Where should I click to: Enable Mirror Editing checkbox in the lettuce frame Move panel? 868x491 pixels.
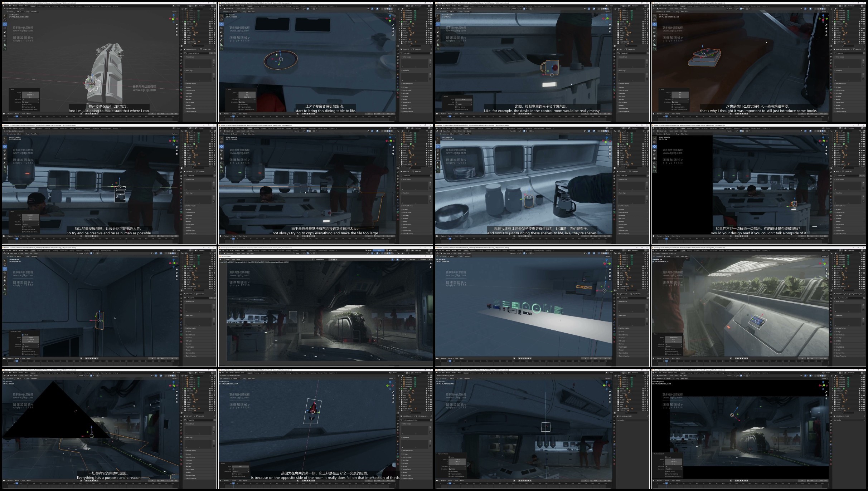23,105
